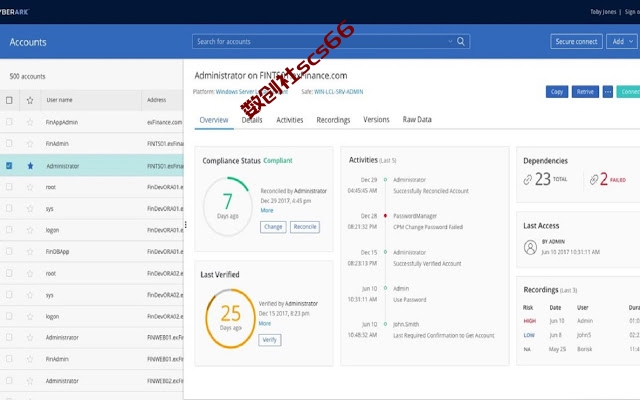Screen dimensions: 640x400
Task: Star the sys FinDevORA02 account
Action: pos(30,295)
